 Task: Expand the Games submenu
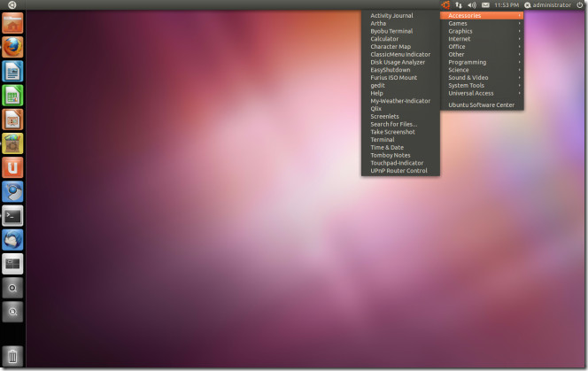(x=482, y=23)
